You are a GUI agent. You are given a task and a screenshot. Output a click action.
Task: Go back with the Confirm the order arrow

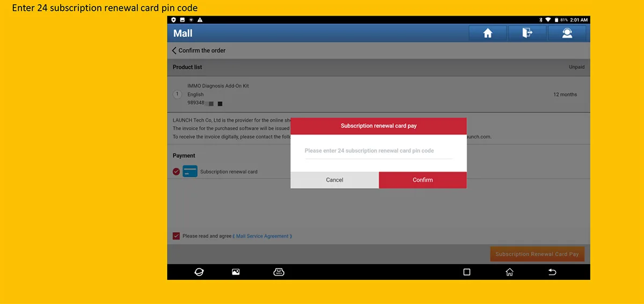[x=174, y=50]
